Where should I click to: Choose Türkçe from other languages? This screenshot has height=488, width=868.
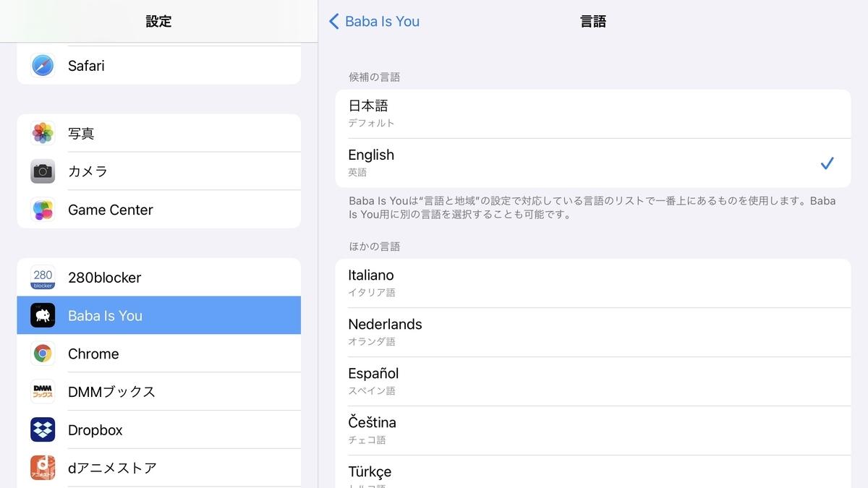[593, 471]
